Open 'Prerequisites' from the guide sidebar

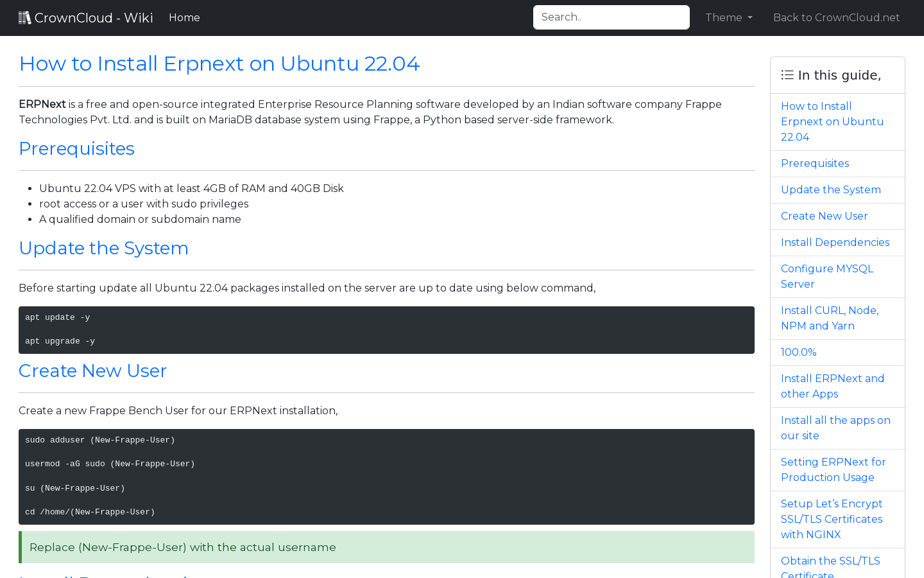coord(814,163)
